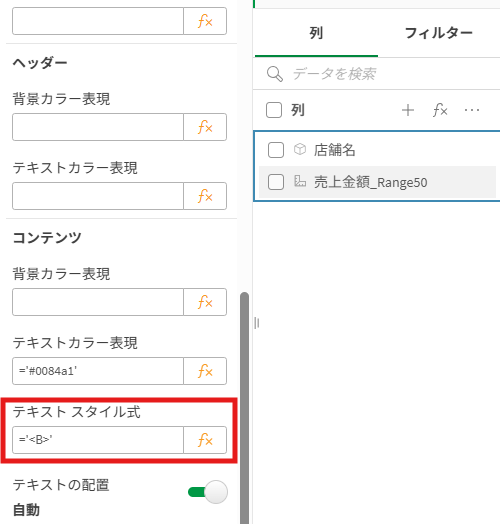Image resolution: width=500 pixels, height=524 pixels.
Task: Switch to the フィルター tab
Action: [439, 33]
